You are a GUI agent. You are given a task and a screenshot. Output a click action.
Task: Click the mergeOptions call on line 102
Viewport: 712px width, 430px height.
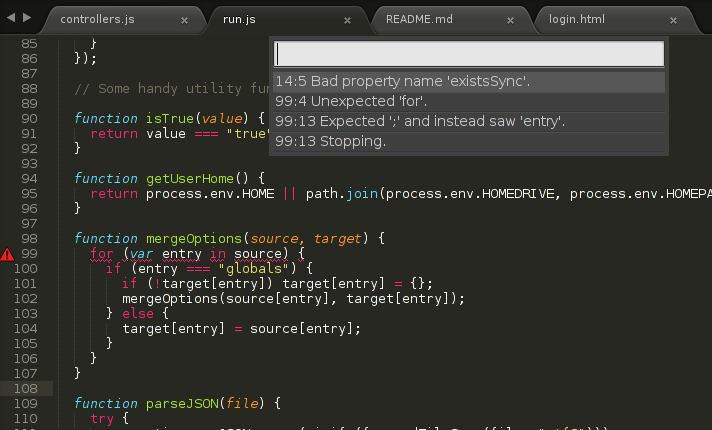tap(170, 299)
